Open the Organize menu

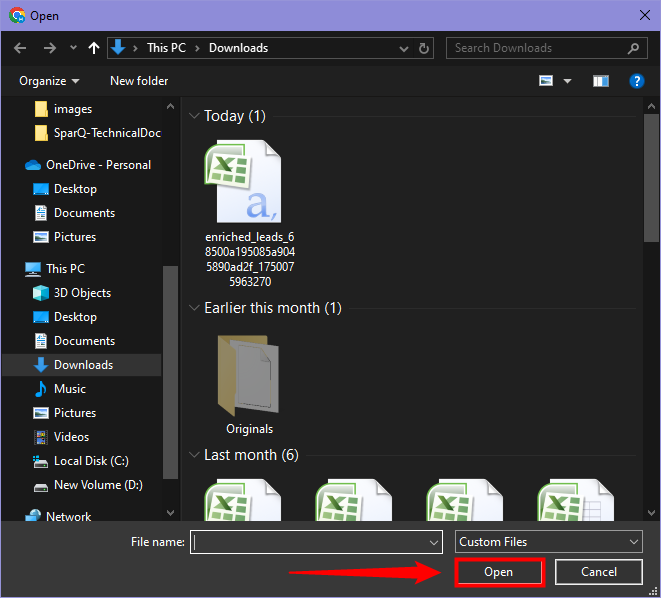pyautogui.click(x=48, y=81)
